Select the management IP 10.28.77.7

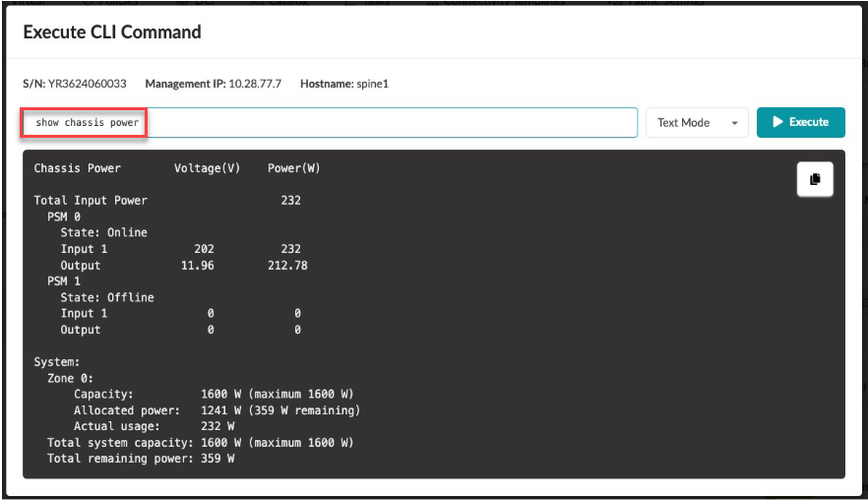[255, 84]
